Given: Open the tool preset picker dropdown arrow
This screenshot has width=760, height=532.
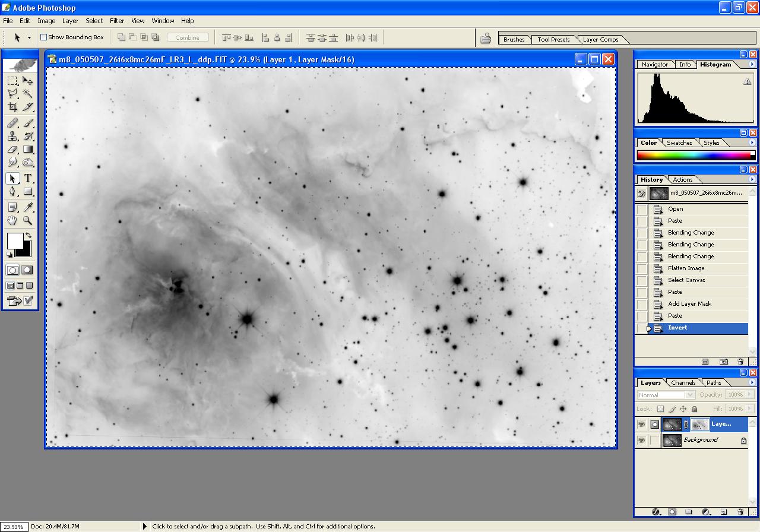Looking at the screenshot, I should (29, 37).
